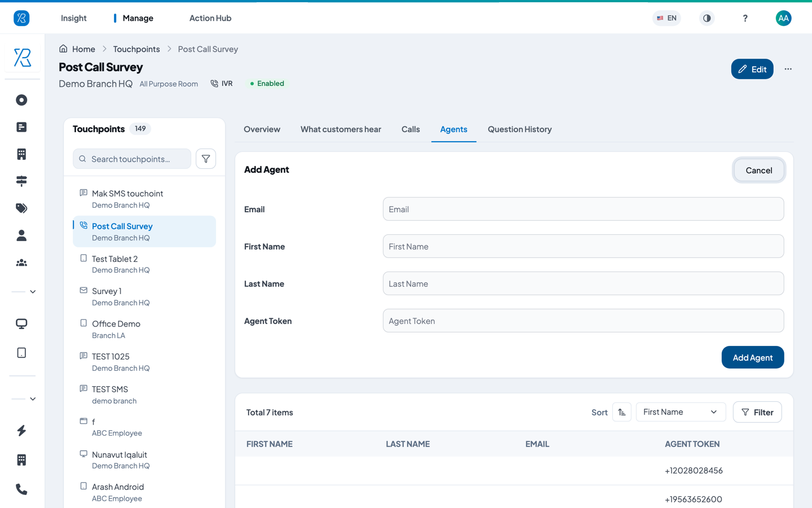The image size is (812, 508).
Task: Open the Insight top menu
Action: [x=73, y=18]
